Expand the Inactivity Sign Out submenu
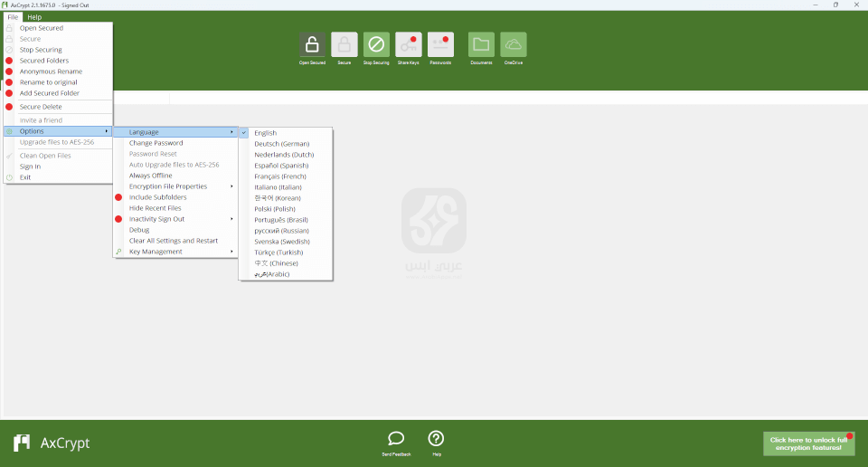Viewport: 868px width, 467px height. [x=156, y=219]
